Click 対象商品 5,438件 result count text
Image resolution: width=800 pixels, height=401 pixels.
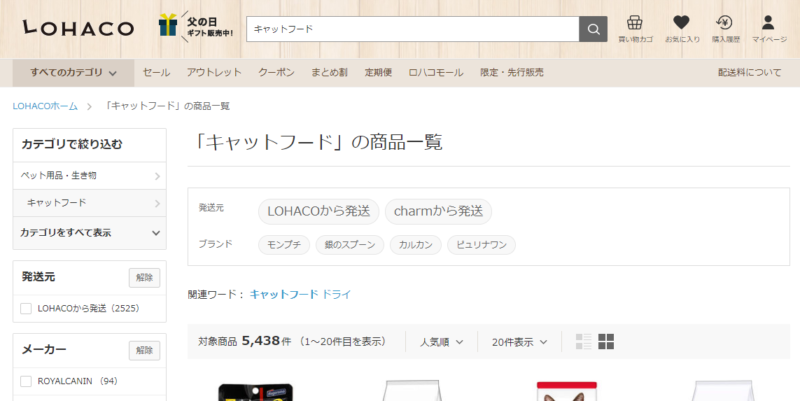pyautogui.click(x=244, y=341)
